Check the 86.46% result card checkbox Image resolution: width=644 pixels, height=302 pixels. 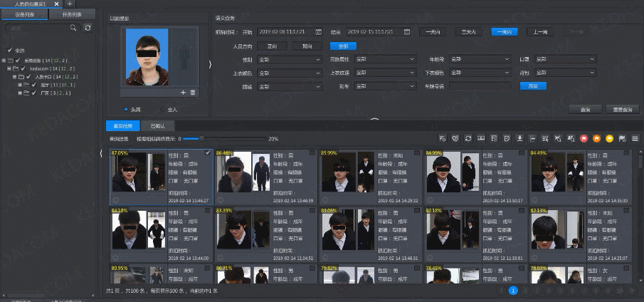(312, 153)
